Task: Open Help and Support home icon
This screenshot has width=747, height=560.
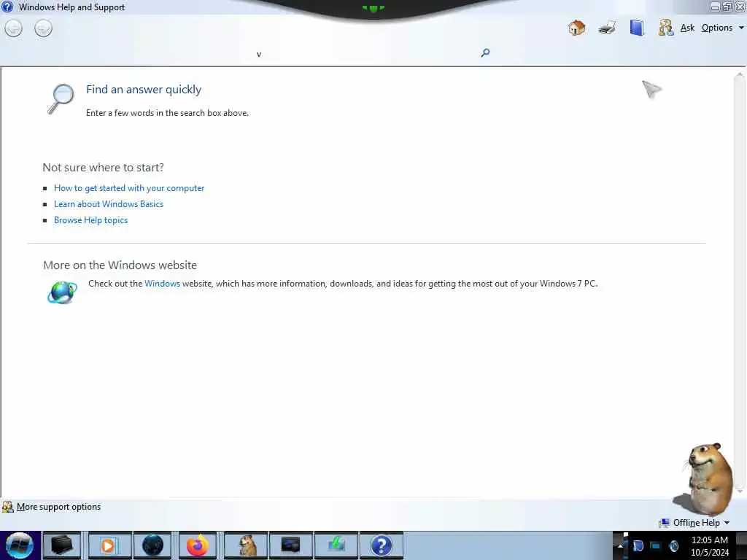Action: 576,28
